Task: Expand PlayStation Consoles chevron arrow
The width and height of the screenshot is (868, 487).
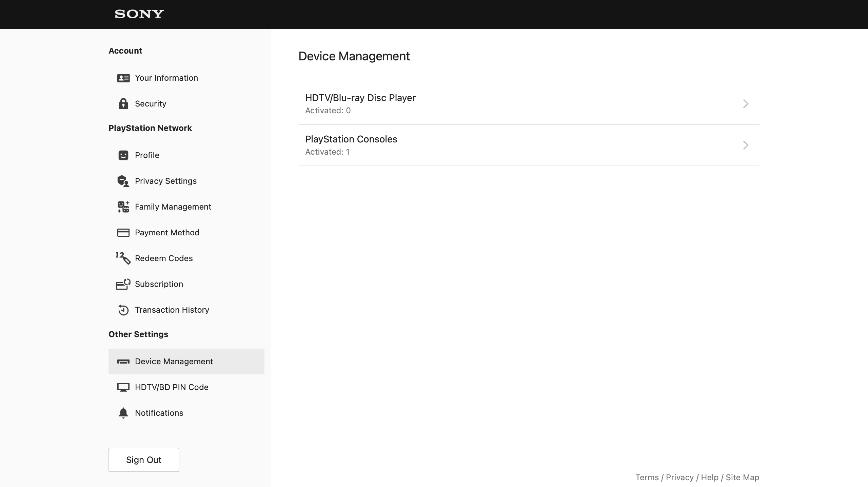Action: coord(746,145)
